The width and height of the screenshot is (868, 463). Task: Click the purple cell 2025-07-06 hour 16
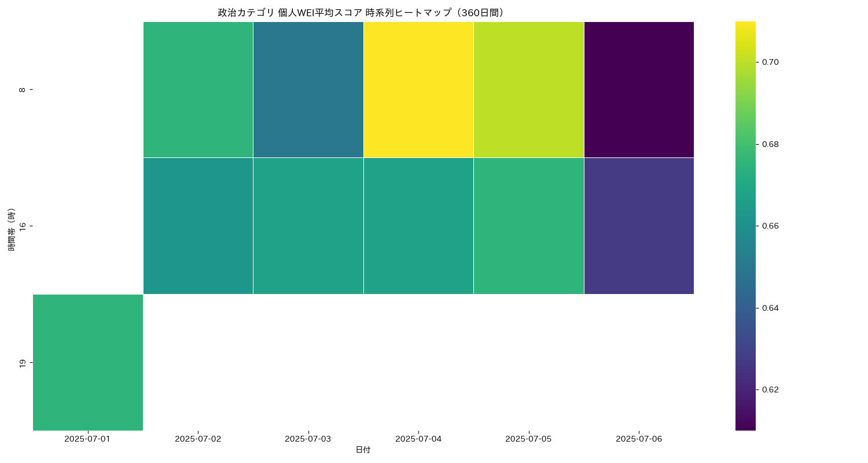(639, 226)
